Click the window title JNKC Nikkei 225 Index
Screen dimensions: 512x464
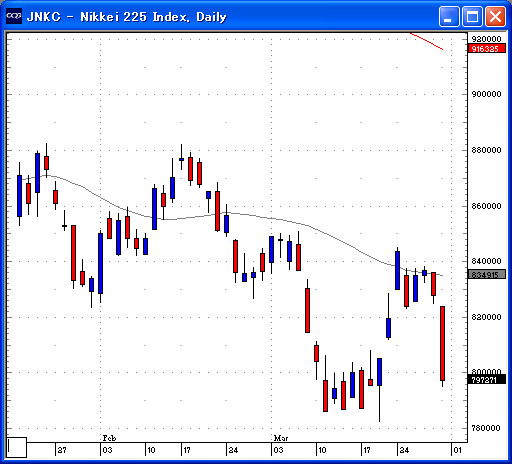(x=127, y=17)
